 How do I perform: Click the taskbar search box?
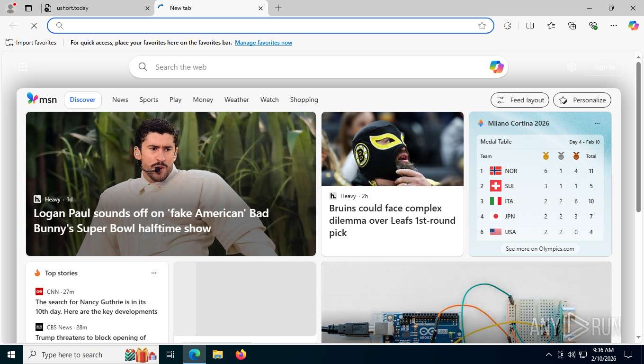pyautogui.click(x=91, y=355)
